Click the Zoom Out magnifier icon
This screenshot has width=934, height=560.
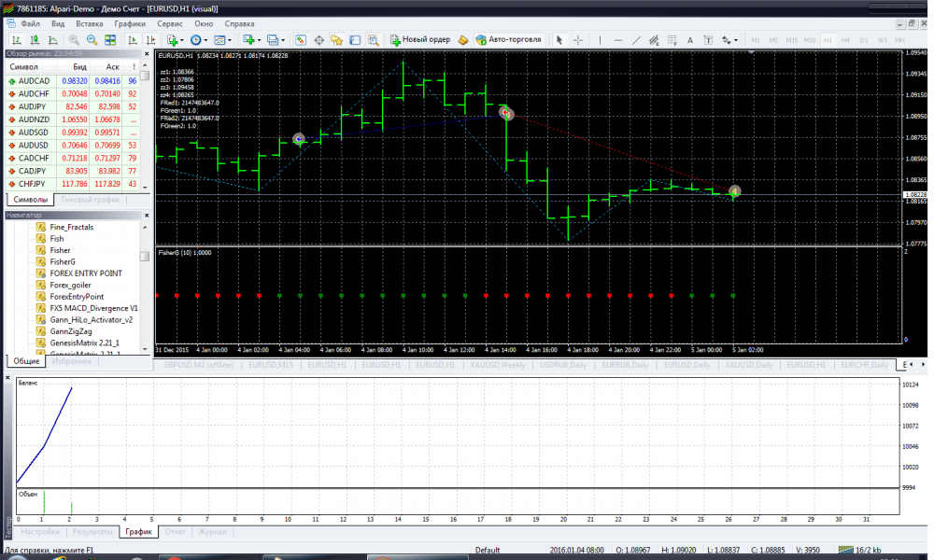point(92,40)
